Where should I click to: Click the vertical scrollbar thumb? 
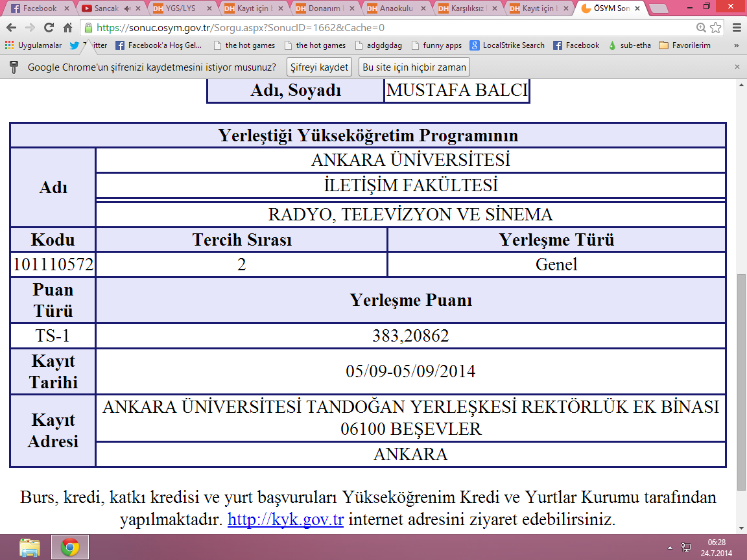pos(741,382)
